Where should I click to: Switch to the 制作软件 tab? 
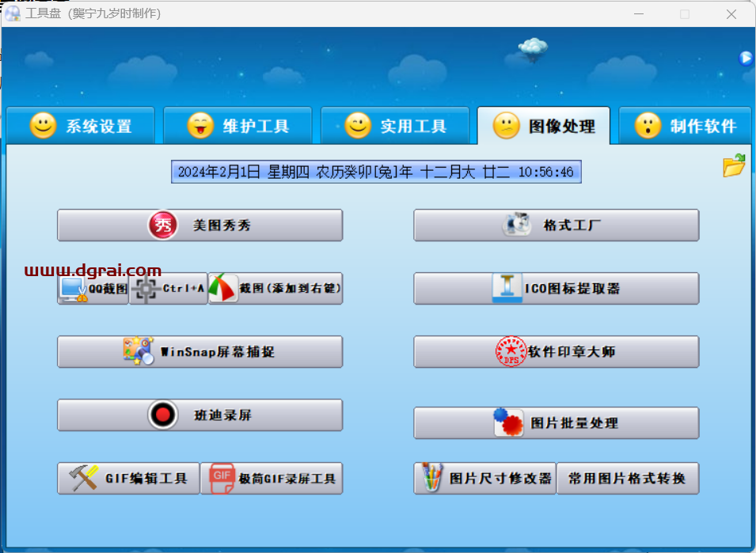685,126
